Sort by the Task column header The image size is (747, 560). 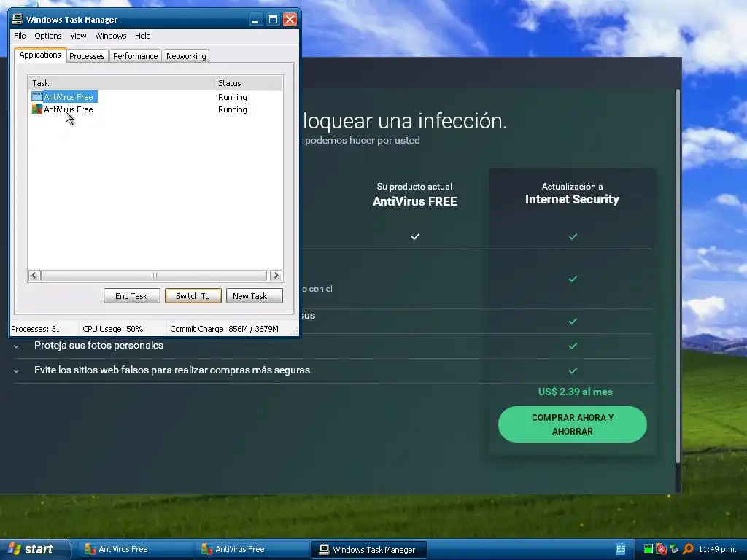point(121,83)
